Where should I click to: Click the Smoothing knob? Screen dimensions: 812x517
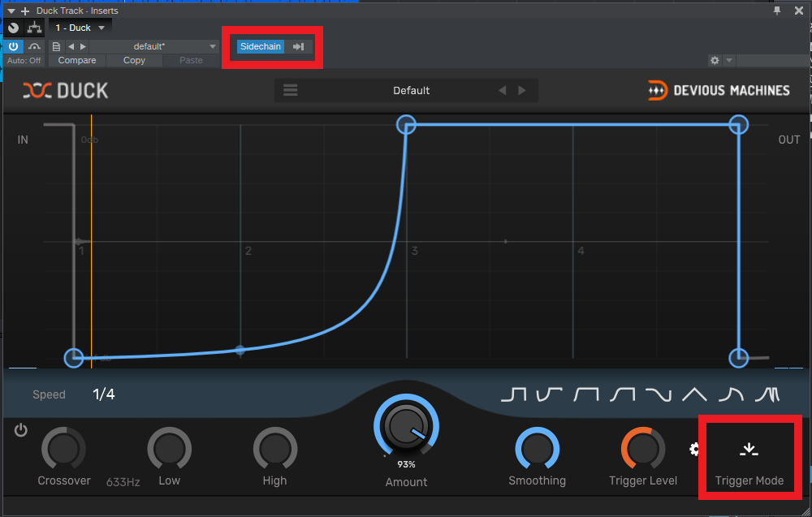(537, 449)
